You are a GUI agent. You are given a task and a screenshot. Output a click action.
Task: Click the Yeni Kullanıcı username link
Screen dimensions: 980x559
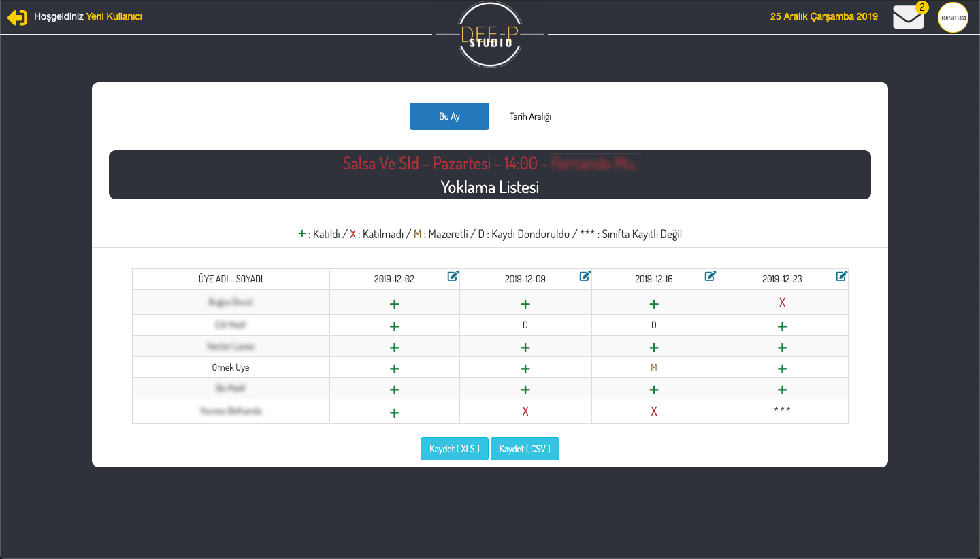[x=114, y=17]
